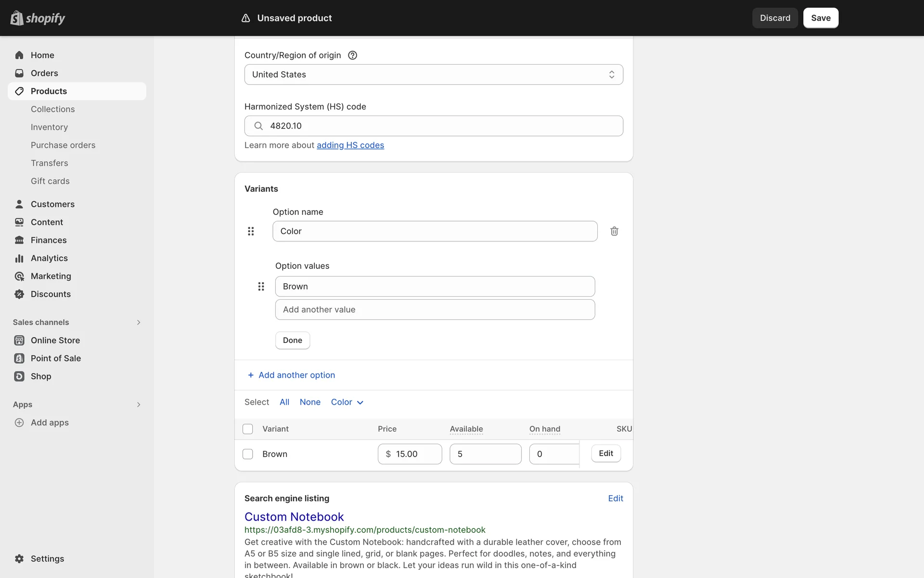Save the unsaved product
This screenshot has height=578, width=924.
(x=821, y=18)
